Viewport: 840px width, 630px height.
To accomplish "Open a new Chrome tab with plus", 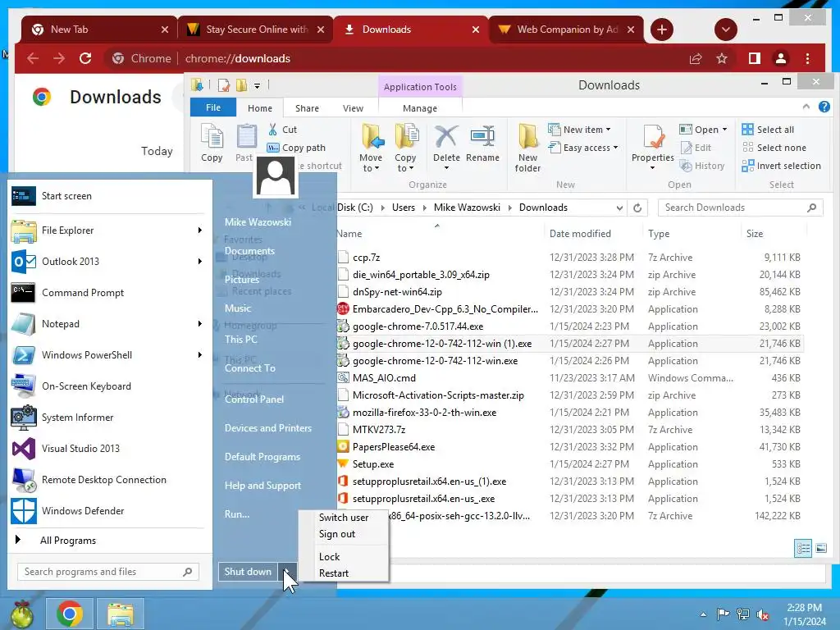I will point(662,30).
